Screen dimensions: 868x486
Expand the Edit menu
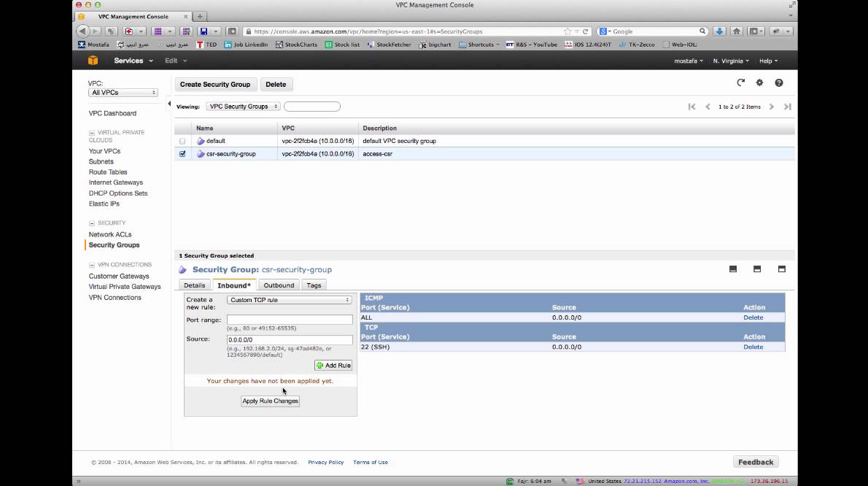coord(176,61)
